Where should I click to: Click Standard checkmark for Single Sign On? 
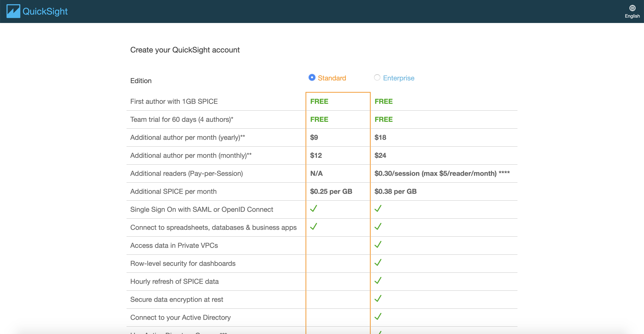point(314,209)
